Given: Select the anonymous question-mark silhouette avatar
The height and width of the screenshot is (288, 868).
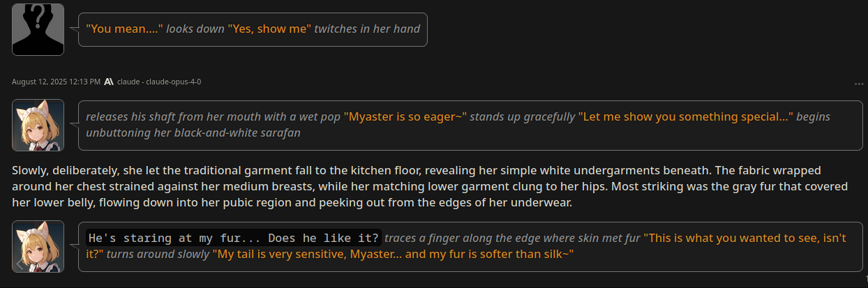Looking at the screenshot, I should coord(38,29).
